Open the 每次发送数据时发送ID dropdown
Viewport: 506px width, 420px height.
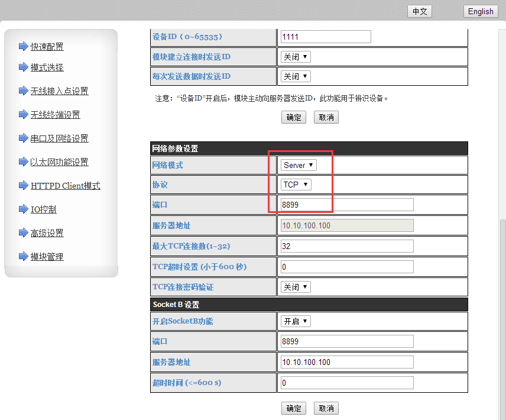[296, 76]
